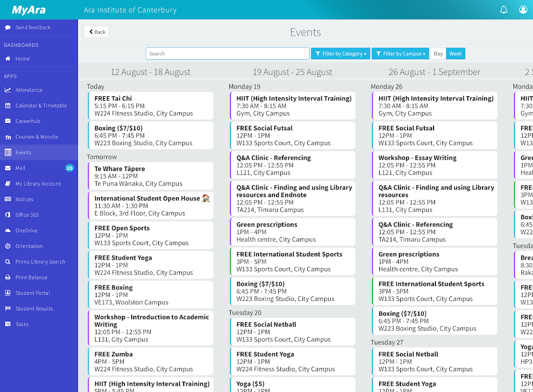Open the FREE Open Sports event
The height and width of the screenshot is (392, 533).
point(150,235)
